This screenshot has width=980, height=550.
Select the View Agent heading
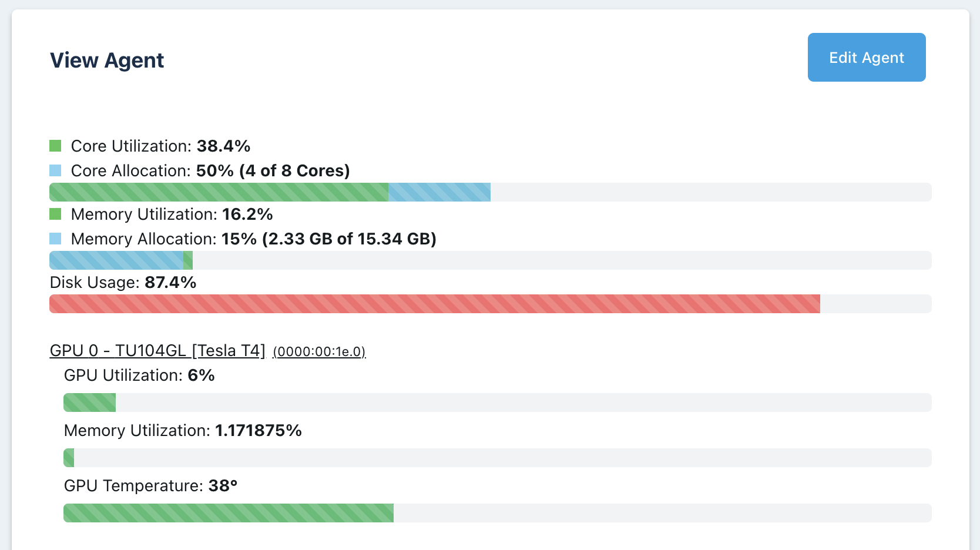[x=106, y=59]
